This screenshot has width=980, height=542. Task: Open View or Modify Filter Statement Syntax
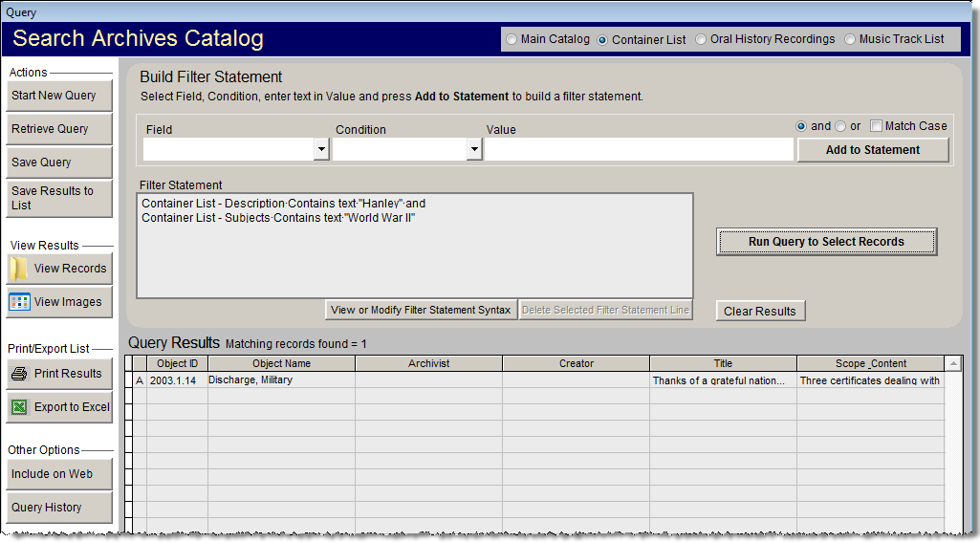click(421, 310)
